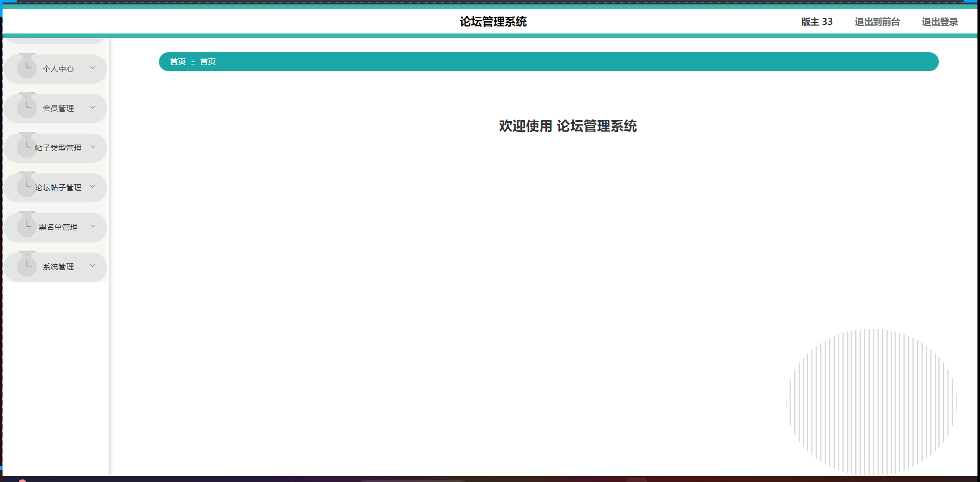Click the icon beside 系统管理
The width and height of the screenshot is (980, 482).
pyautogui.click(x=27, y=265)
